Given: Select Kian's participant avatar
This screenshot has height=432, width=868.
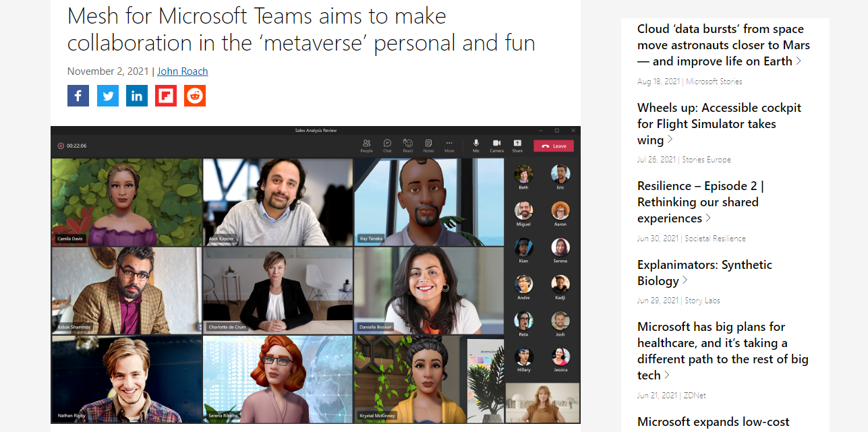Looking at the screenshot, I should [523, 247].
